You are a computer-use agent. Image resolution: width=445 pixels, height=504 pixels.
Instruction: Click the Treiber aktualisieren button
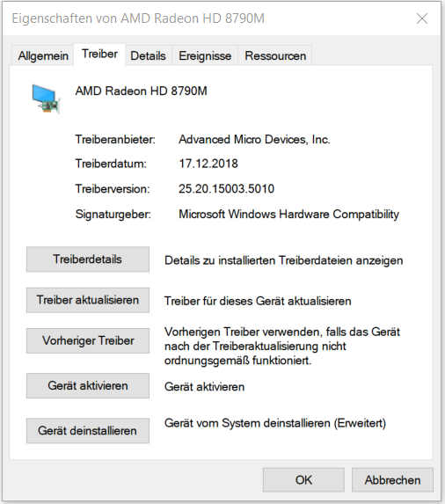(x=88, y=300)
